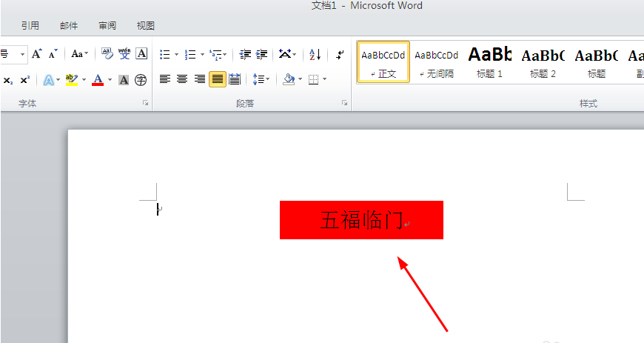644x343 pixels.
Task: Apply Character Border (boxed A) icon
Action: coord(141,54)
